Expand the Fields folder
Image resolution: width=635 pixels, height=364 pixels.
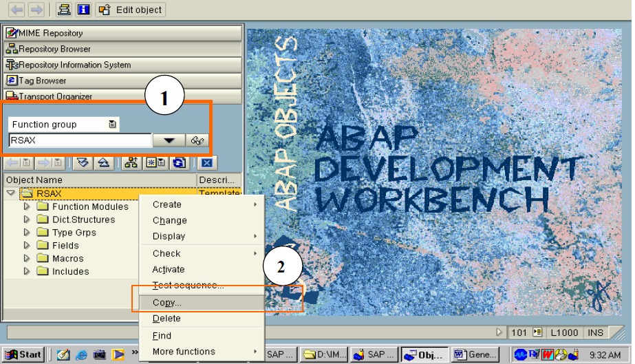pos(27,246)
